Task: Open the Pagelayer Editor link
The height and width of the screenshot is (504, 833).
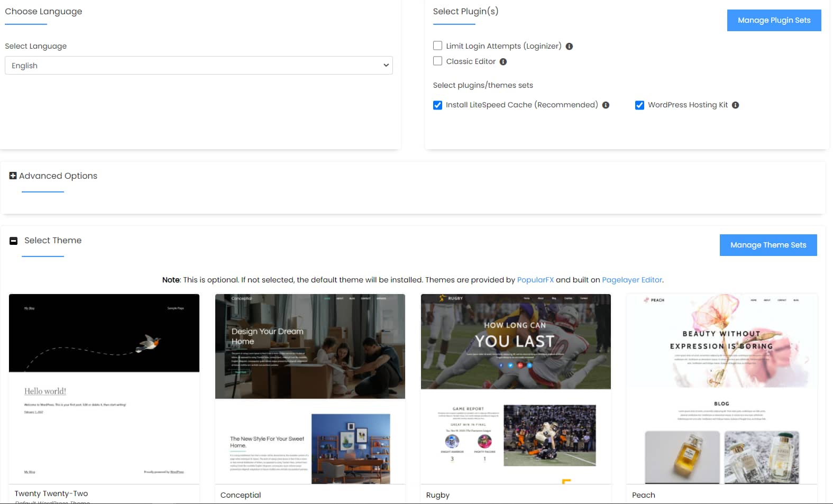Action: click(632, 280)
